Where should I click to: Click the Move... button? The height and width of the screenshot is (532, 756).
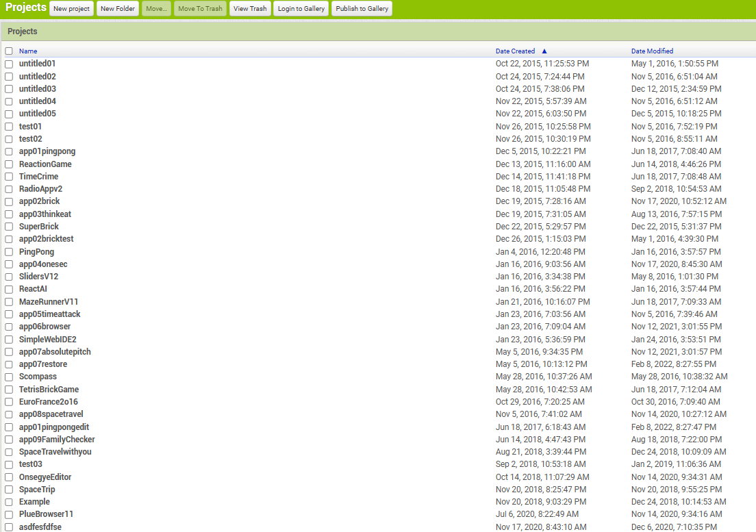[x=156, y=9]
